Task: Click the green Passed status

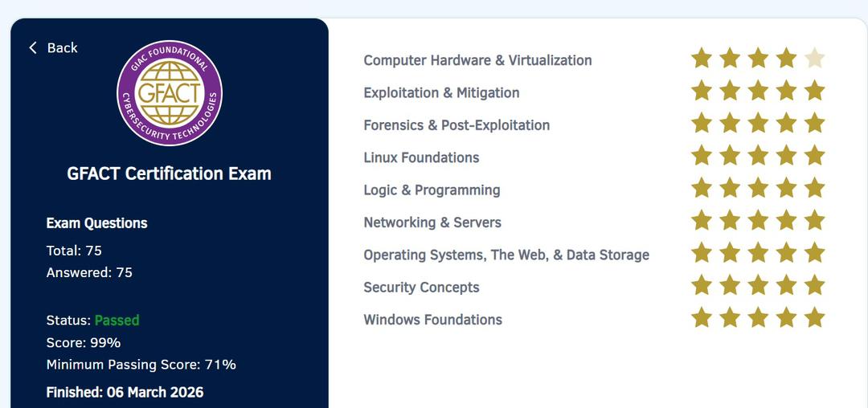Action: coord(117,320)
